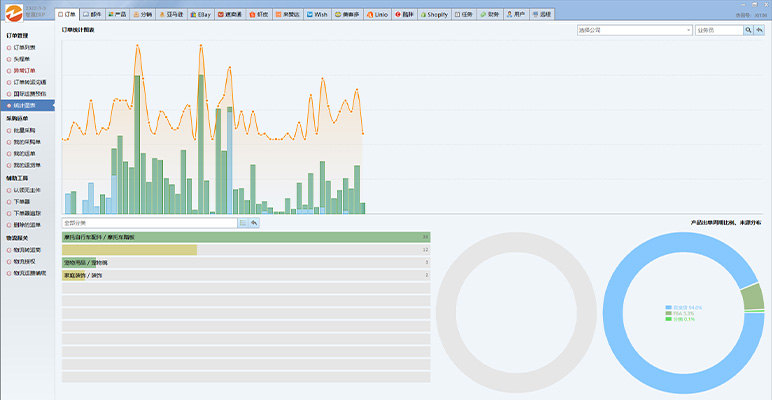Click 物流跟踪查询 in logistics section
The image size is (772, 418).
tap(29, 272)
